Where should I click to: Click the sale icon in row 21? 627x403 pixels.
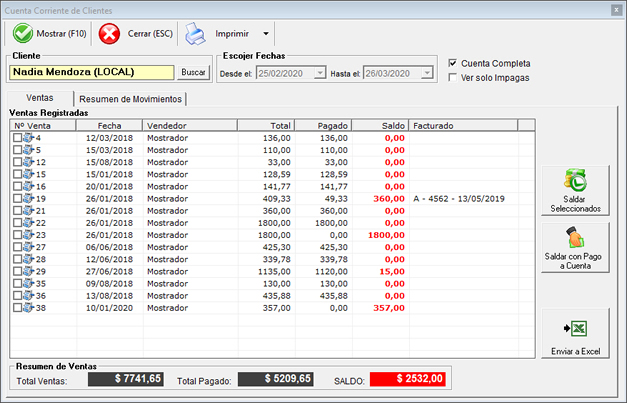click(x=28, y=211)
